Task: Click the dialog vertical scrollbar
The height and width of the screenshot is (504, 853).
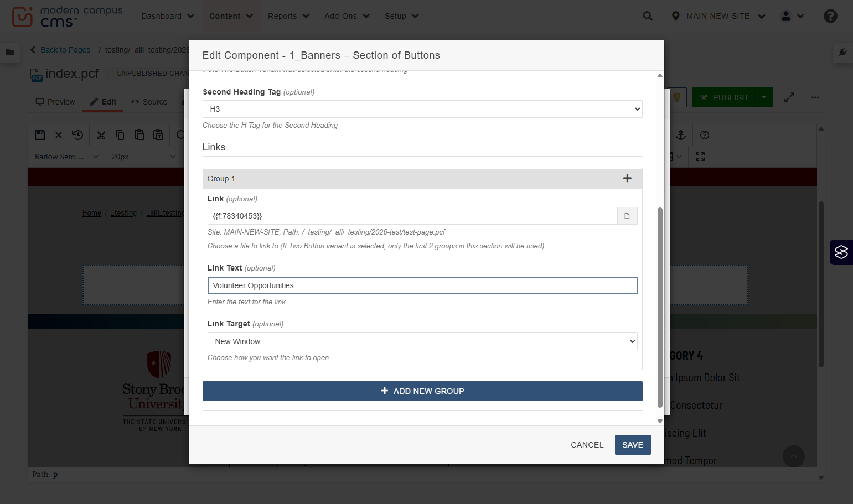Action: 660,307
